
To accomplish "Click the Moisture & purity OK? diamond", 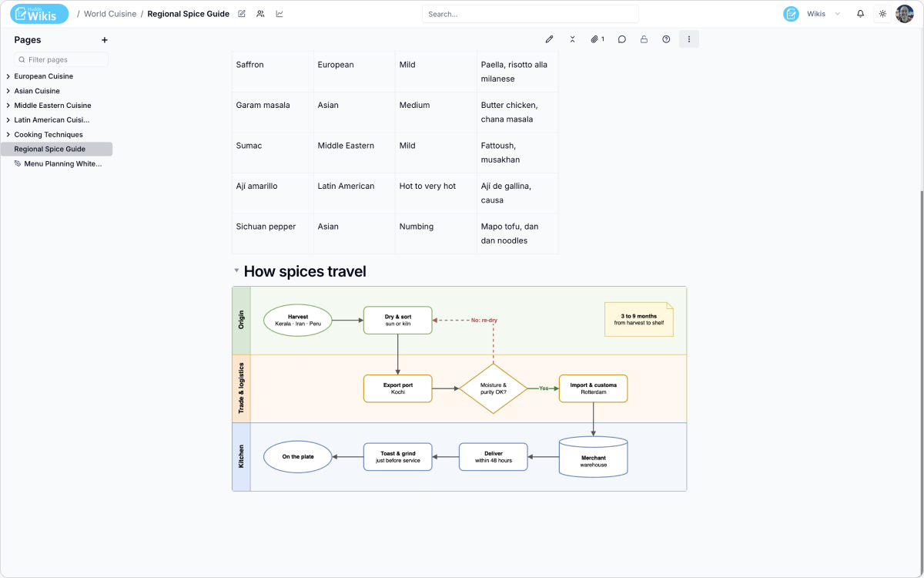I will pos(494,388).
